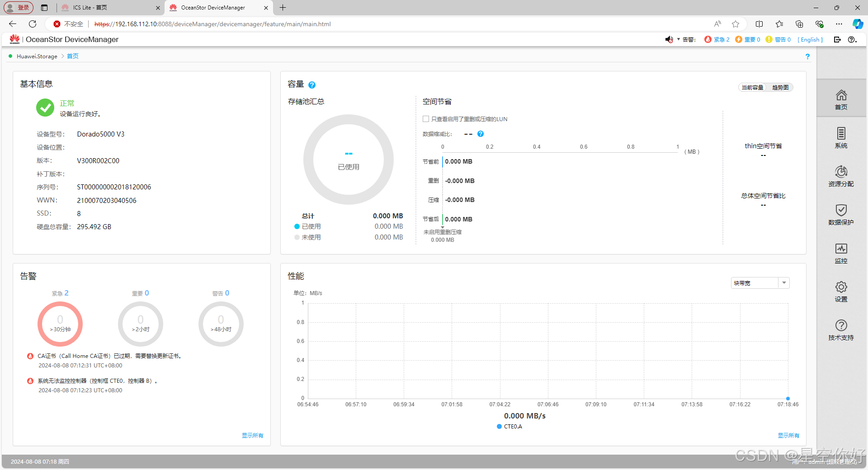Click 显示所有 in the alarm panel
The height and width of the screenshot is (470, 868).
pos(252,436)
